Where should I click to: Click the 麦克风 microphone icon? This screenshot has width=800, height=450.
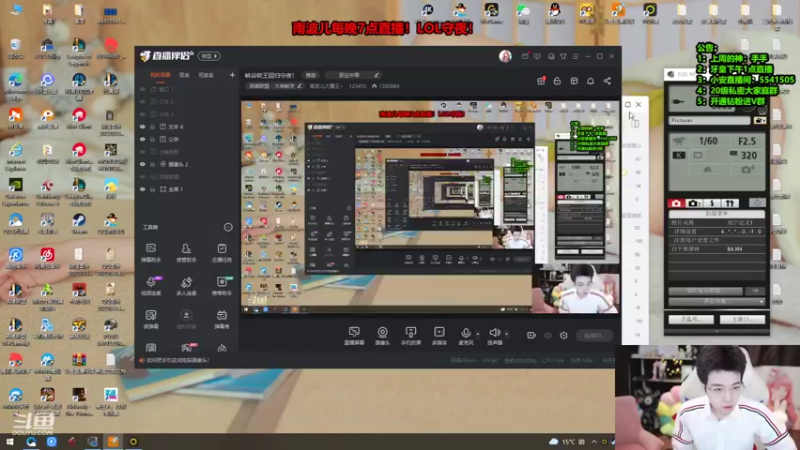465,334
